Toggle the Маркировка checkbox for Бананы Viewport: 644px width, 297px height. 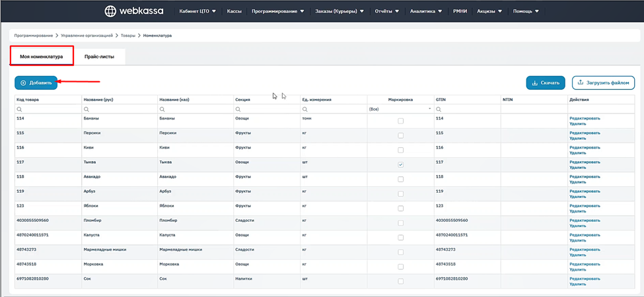[400, 121]
